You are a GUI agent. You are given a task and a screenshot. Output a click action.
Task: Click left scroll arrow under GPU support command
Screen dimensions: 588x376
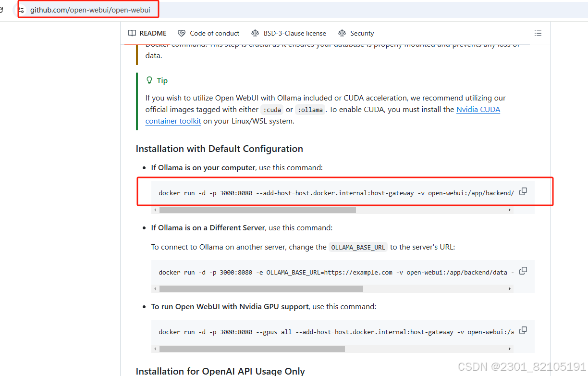tap(155, 349)
